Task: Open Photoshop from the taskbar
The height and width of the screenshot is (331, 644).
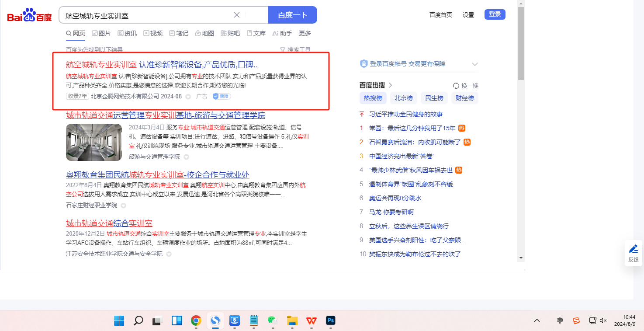Action: pos(331,321)
